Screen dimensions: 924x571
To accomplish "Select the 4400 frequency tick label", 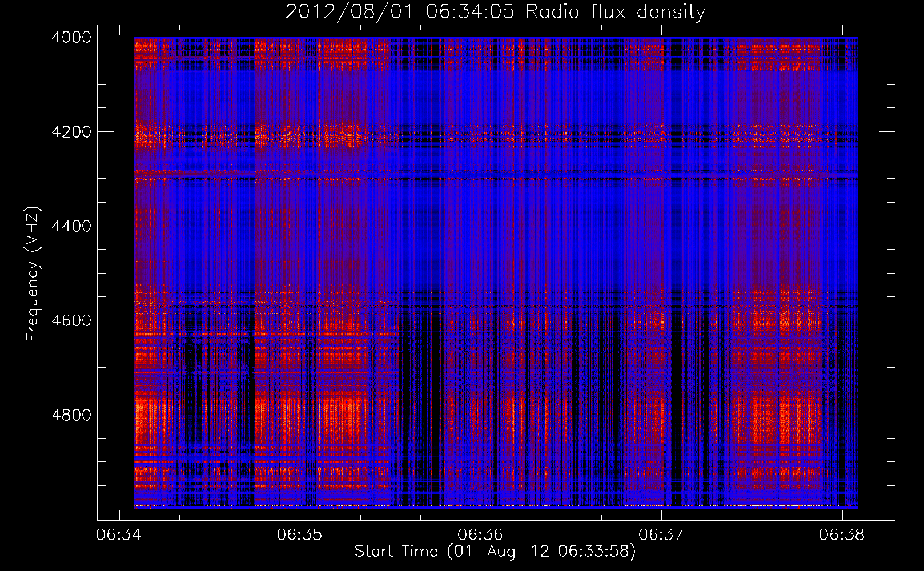I will click(x=71, y=226).
